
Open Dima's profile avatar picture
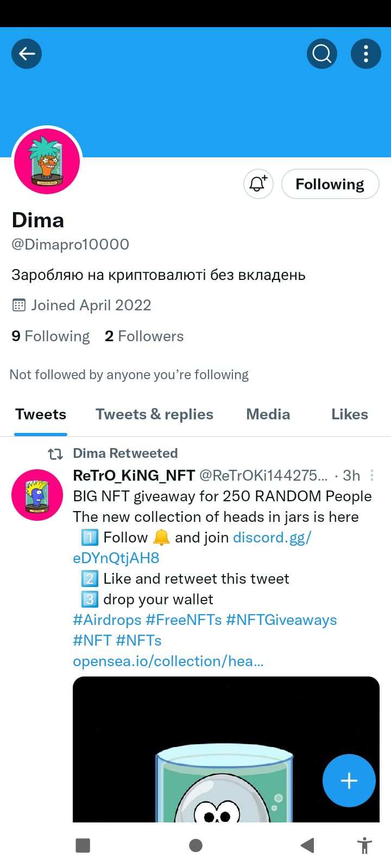pyautogui.click(x=47, y=162)
